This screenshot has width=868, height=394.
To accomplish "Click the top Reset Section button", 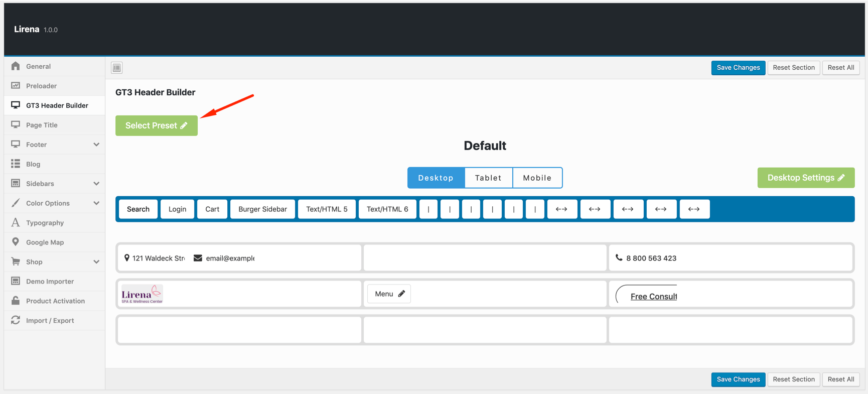I will (794, 68).
